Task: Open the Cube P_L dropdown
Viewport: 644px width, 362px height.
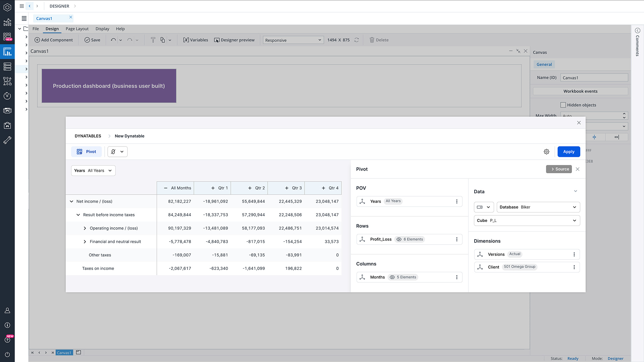Action: 526,221
